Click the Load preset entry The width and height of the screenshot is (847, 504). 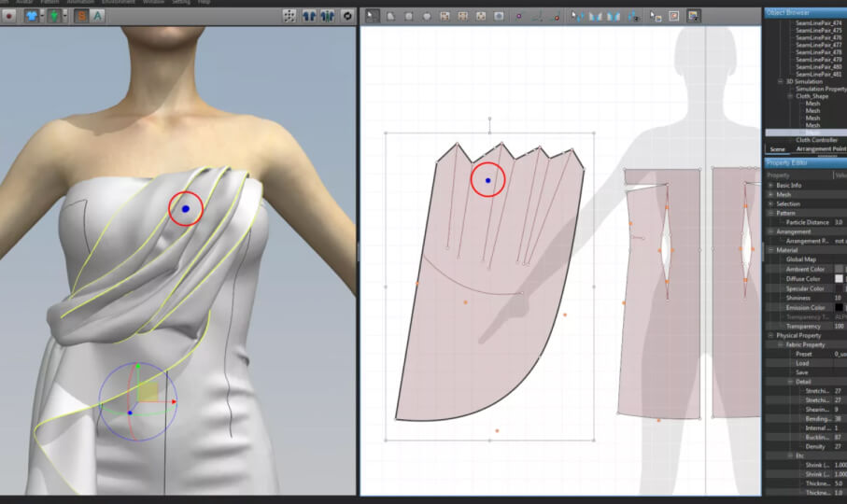coord(802,363)
